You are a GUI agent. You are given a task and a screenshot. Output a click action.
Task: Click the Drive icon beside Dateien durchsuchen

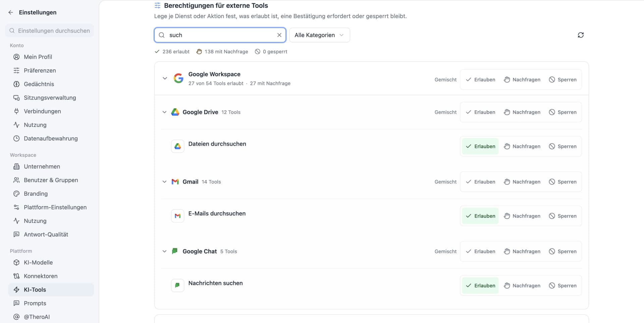(178, 146)
